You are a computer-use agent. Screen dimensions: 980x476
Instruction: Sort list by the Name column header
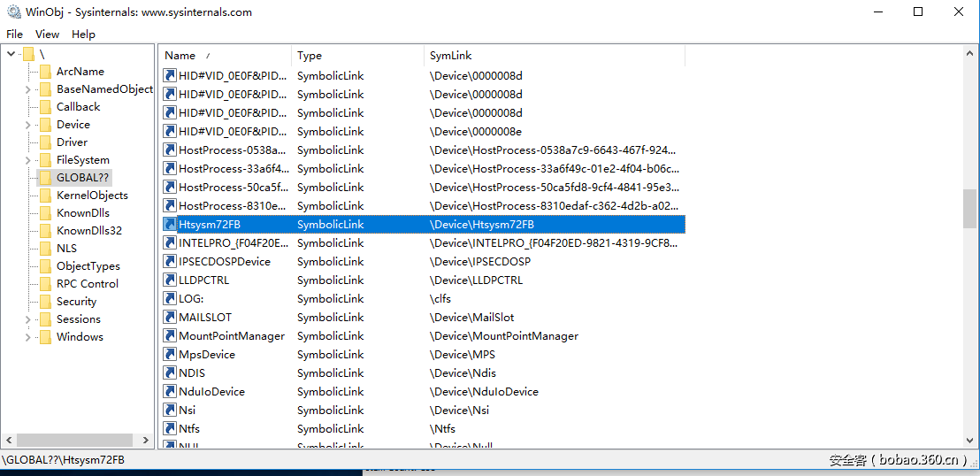tap(180, 56)
